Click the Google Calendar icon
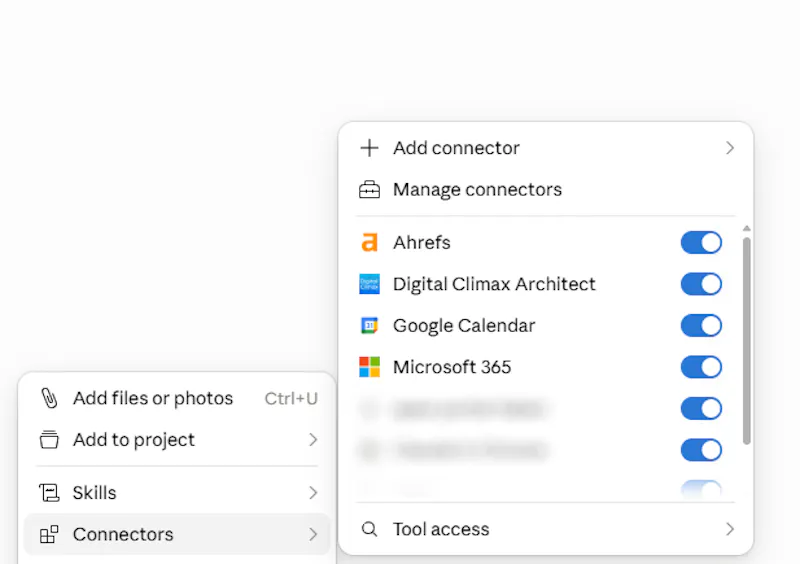Viewport: 800px width, 564px height. [369, 326]
